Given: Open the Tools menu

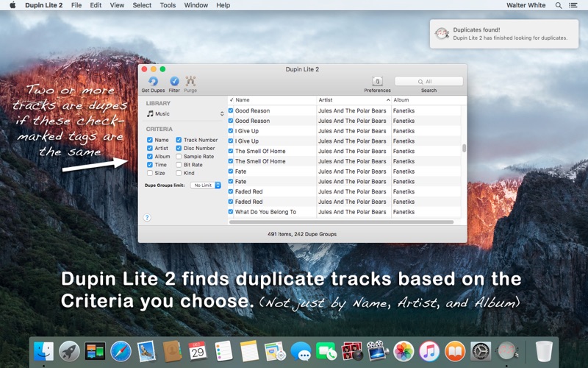Looking at the screenshot, I should (x=168, y=5).
